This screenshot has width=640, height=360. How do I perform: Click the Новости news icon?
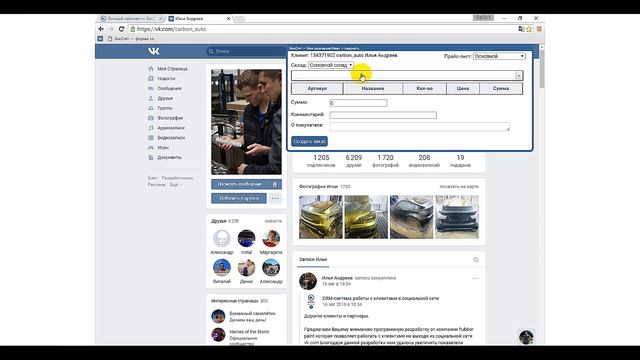click(151, 78)
